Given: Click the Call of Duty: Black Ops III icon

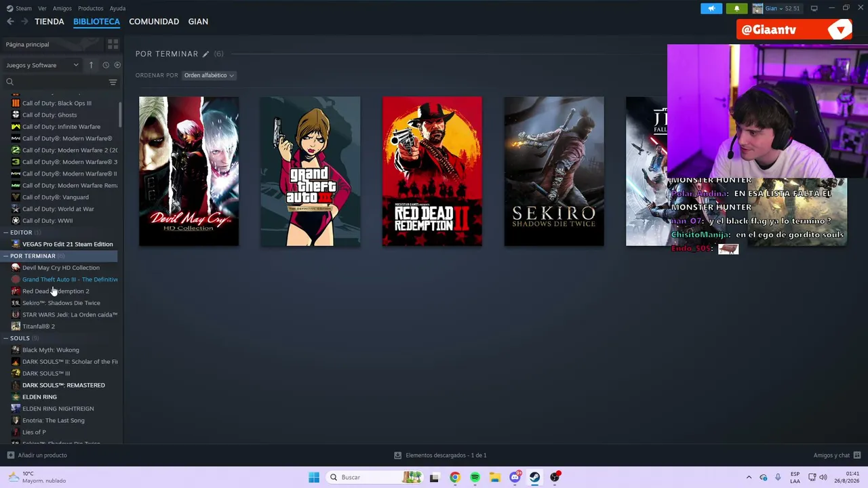Looking at the screenshot, I should point(16,103).
